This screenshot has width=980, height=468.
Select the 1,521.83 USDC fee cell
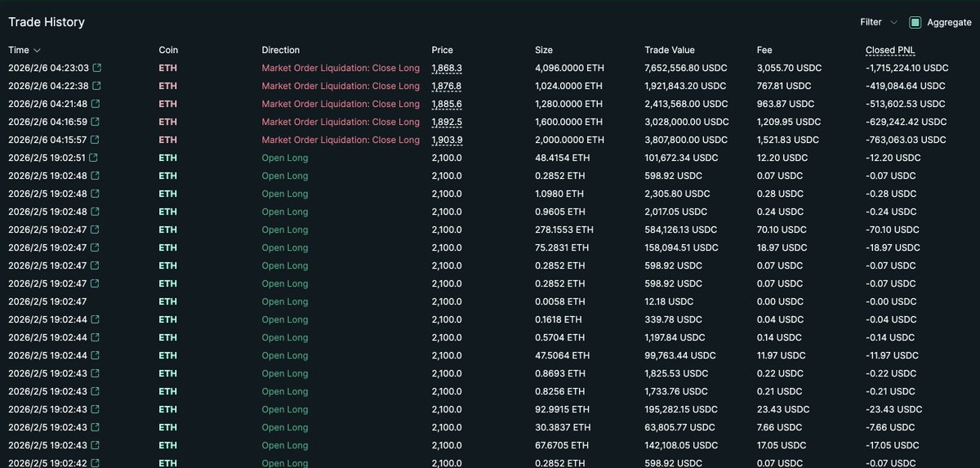788,140
